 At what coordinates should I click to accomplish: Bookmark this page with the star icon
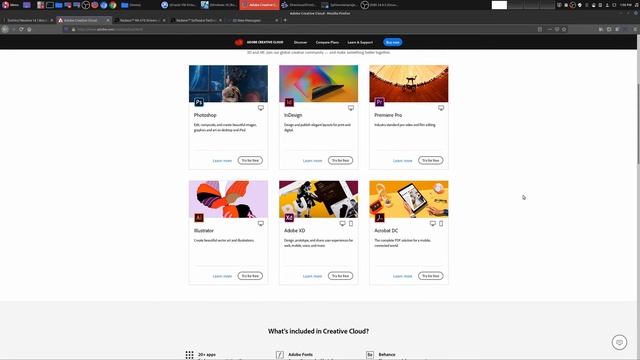click(x=564, y=29)
